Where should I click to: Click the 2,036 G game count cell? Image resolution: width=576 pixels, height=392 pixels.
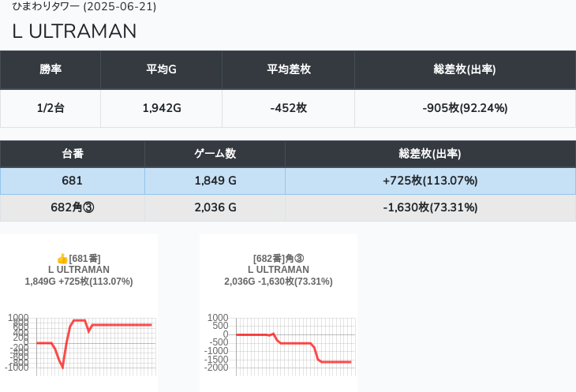pos(215,207)
